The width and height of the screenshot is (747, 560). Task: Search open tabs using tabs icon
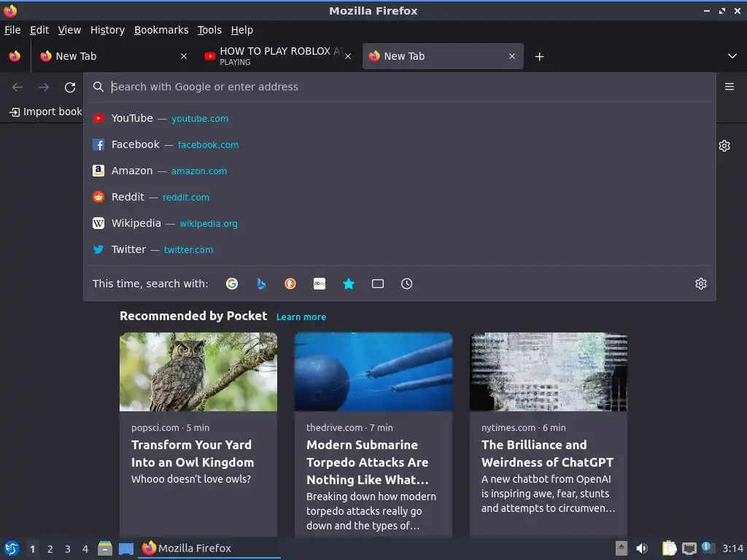(x=378, y=284)
